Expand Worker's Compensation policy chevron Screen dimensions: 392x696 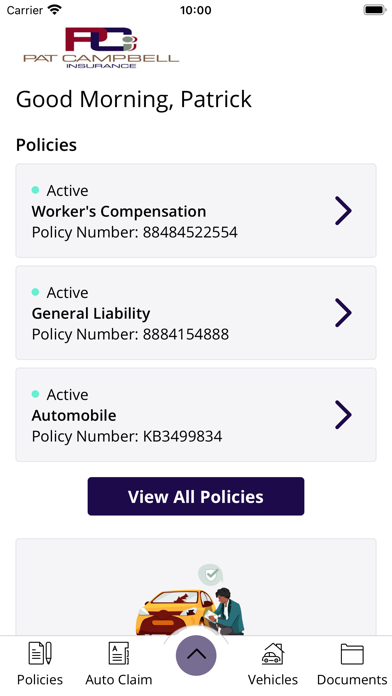[x=343, y=211]
